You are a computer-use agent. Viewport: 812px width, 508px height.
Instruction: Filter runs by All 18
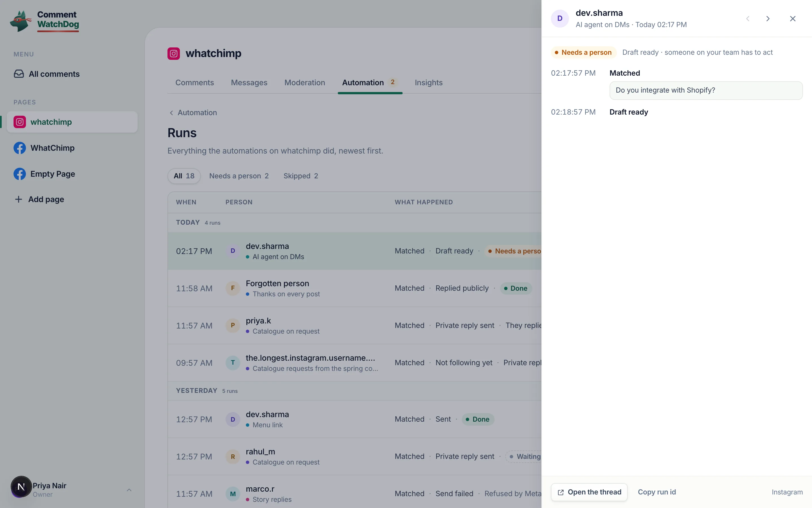184,176
